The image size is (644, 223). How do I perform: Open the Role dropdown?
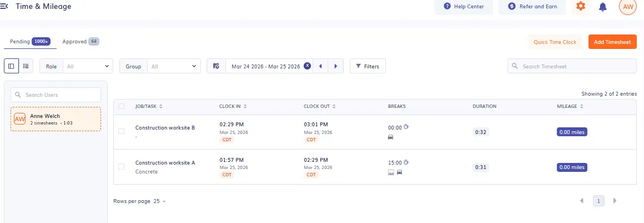(x=88, y=66)
